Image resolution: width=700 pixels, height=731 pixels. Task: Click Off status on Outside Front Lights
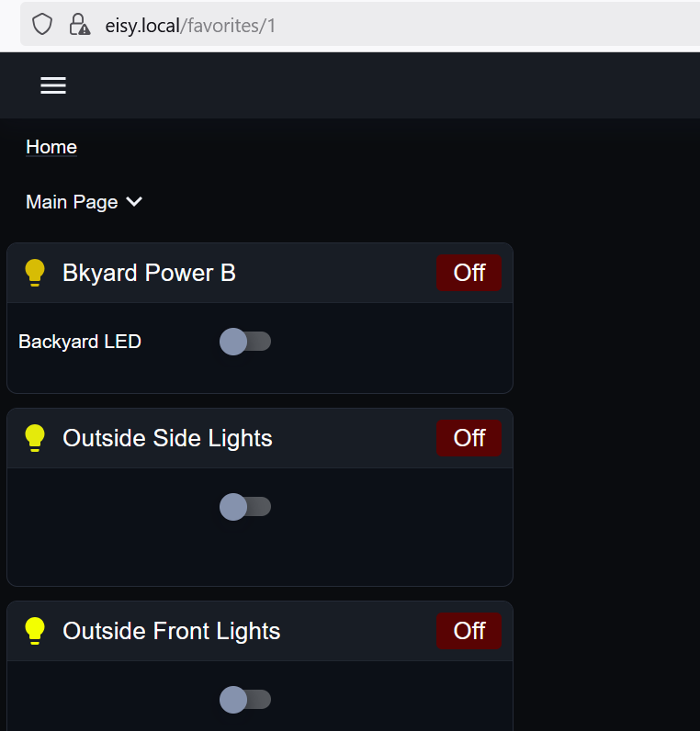click(x=469, y=631)
